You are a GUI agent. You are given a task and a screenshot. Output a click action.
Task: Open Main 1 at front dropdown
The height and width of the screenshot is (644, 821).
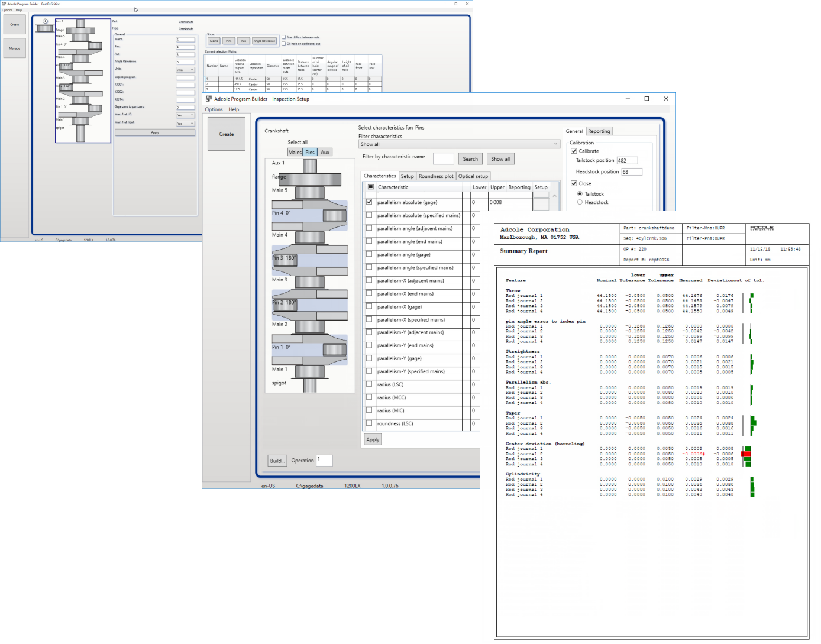coord(185,123)
